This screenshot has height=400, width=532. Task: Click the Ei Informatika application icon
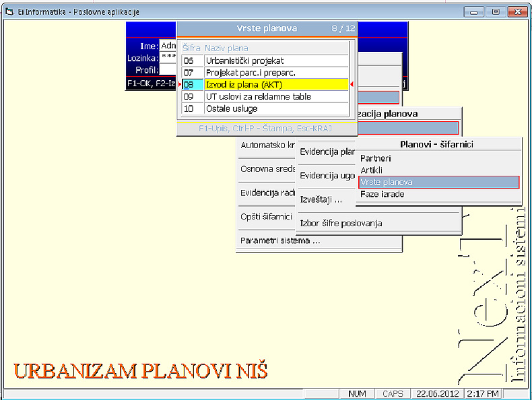pos(9,11)
